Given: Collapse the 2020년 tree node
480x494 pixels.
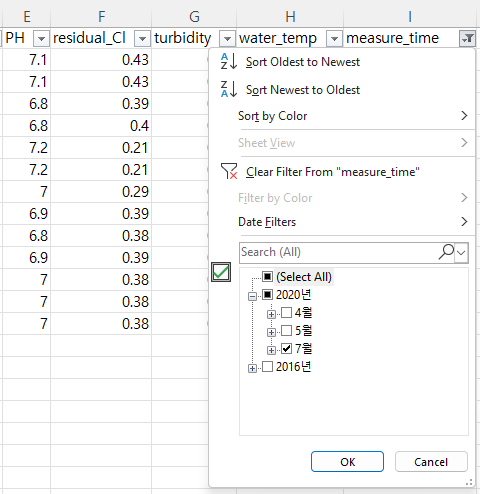Looking at the screenshot, I should coord(252,296).
